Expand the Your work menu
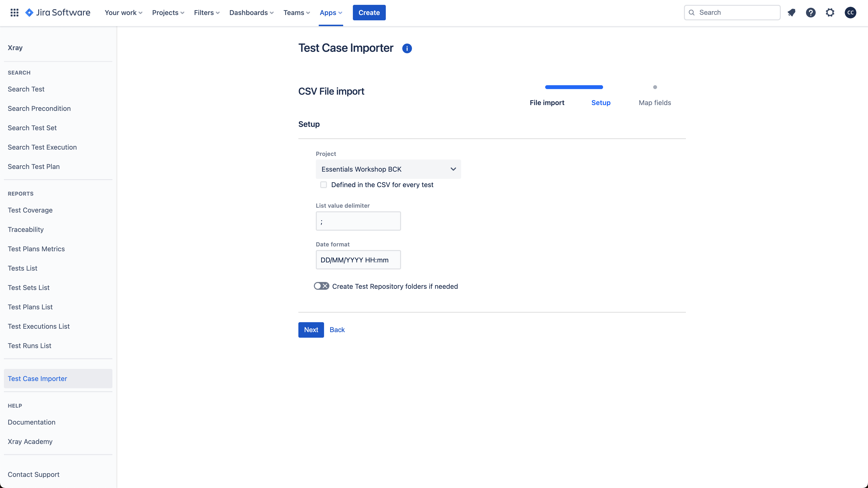 click(123, 12)
